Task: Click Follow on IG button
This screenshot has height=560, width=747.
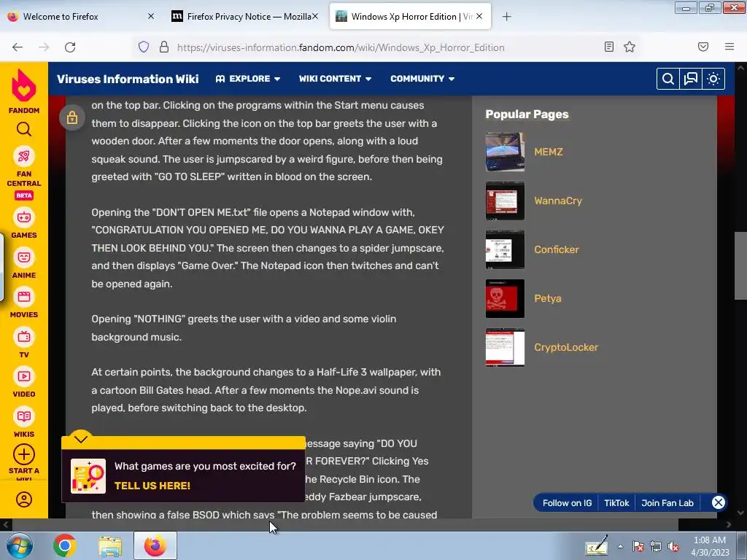Action: (x=567, y=503)
